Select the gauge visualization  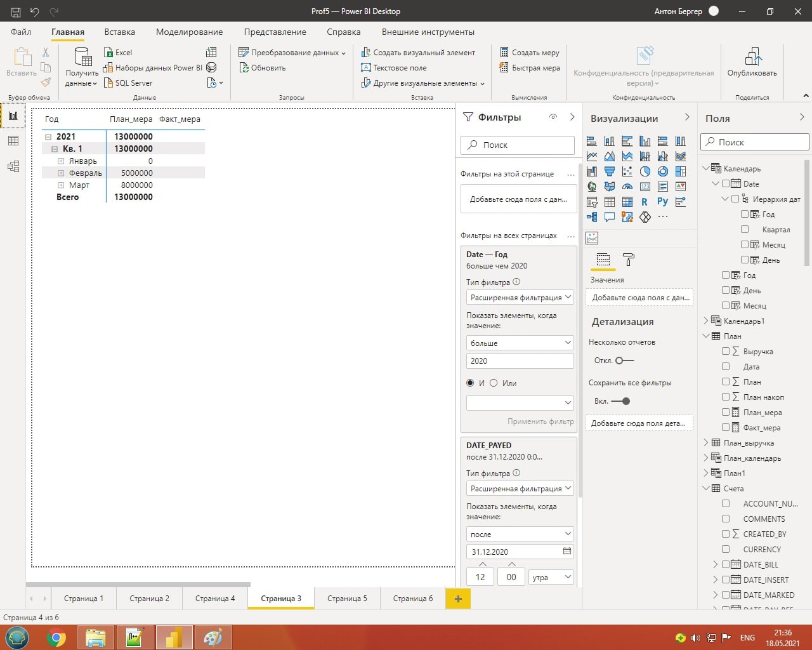(627, 187)
